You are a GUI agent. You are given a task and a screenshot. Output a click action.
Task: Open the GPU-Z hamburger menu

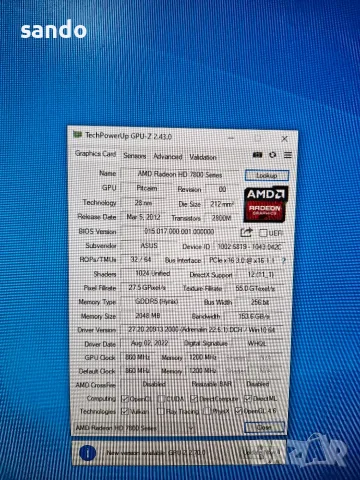[x=288, y=155]
